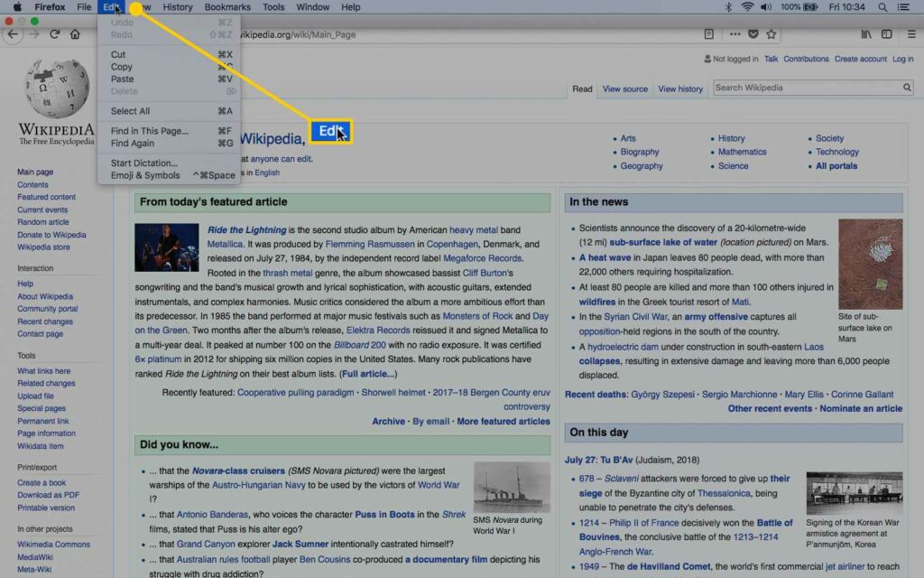The width and height of the screenshot is (924, 578).
Task: Open the Firefox Library icon
Action: coord(866,34)
